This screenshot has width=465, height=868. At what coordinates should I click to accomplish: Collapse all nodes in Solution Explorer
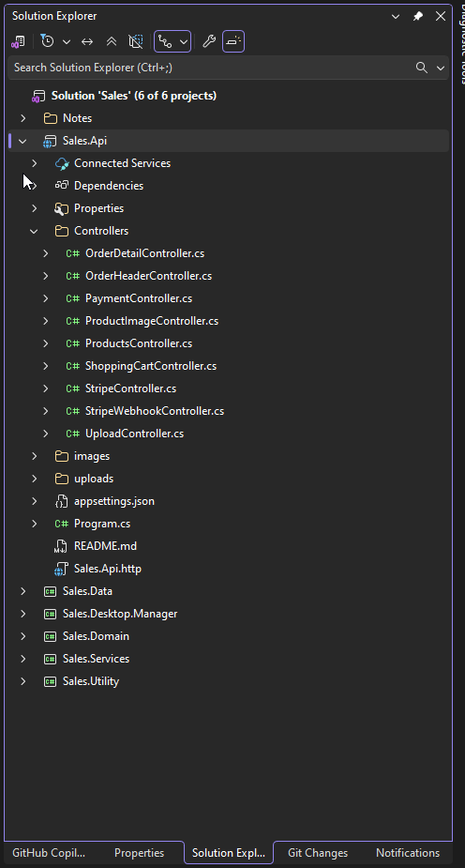pos(112,41)
